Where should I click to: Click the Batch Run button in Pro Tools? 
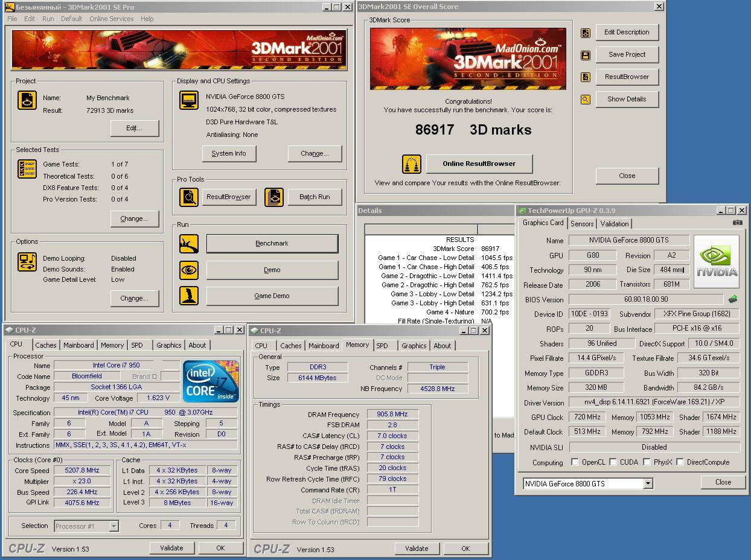click(x=315, y=197)
